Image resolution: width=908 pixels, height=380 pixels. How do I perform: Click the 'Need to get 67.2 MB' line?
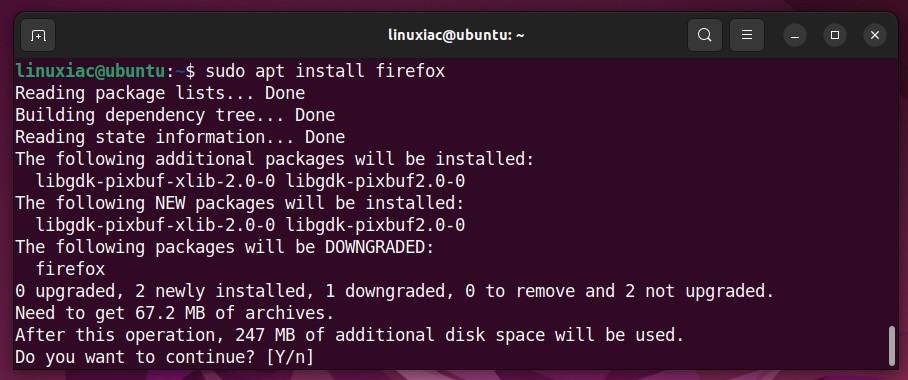click(175, 313)
